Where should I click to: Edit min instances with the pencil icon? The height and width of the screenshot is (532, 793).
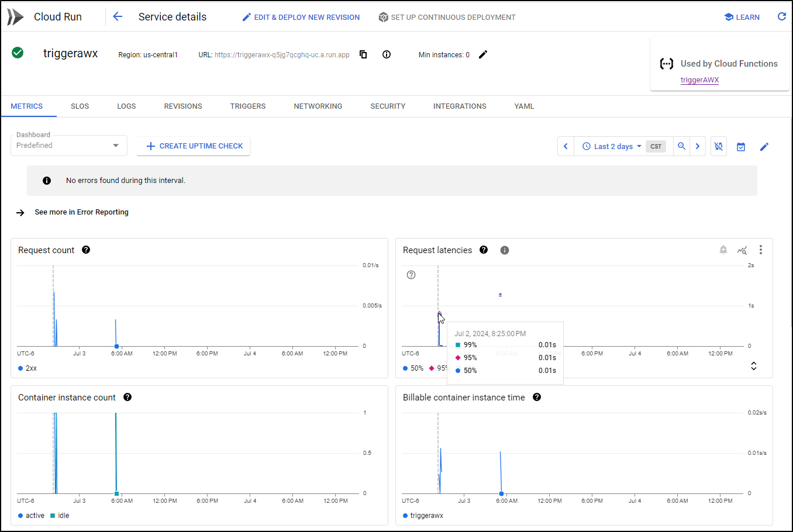pyautogui.click(x=483, y=54)
